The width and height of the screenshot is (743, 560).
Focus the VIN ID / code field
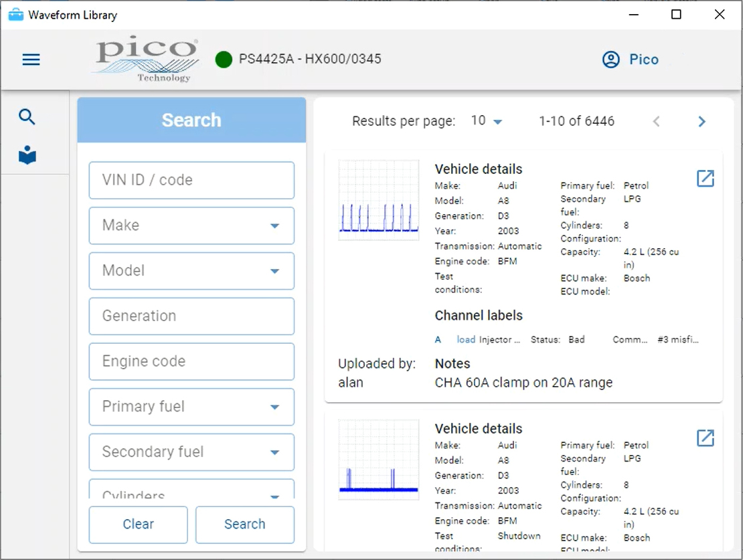(191, 181)
